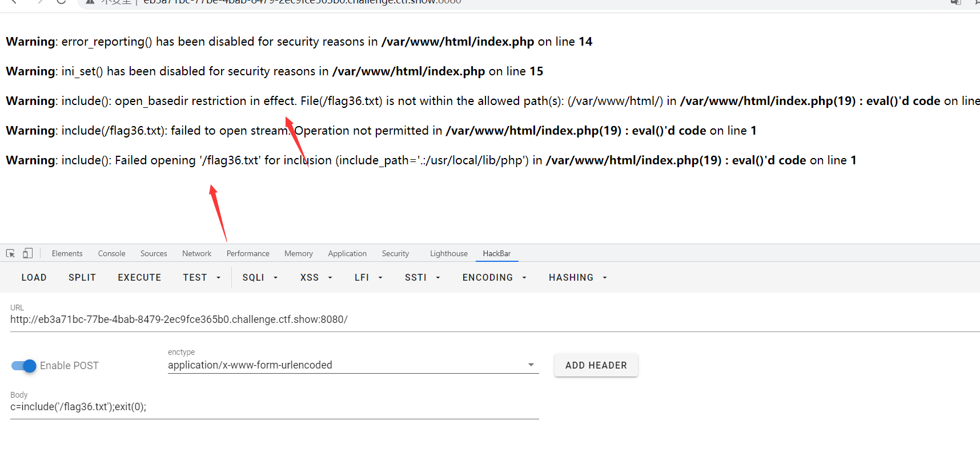
Task: Click the ini_set() warning text
Action: (x=274, y=71)
